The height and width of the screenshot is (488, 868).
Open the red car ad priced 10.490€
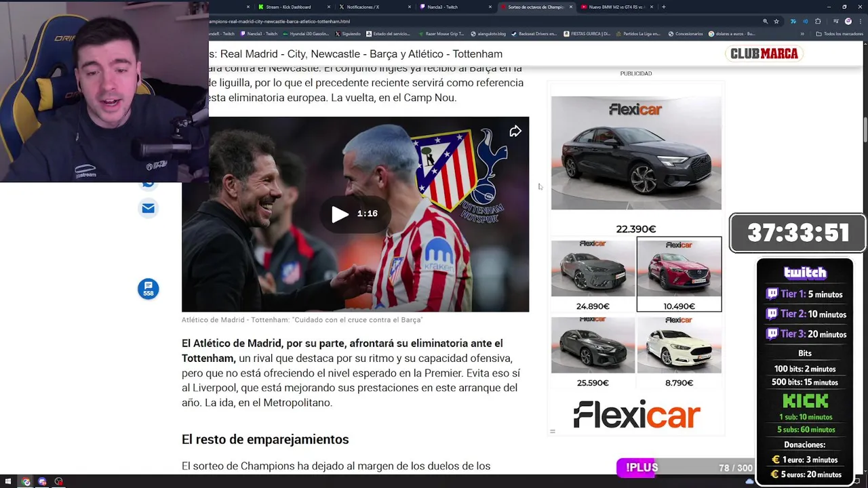pyautogui.click(x=679, y=274)
